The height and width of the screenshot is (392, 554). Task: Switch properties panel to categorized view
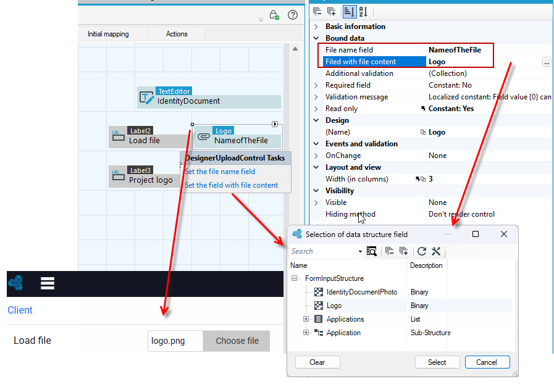click(349, 12)
